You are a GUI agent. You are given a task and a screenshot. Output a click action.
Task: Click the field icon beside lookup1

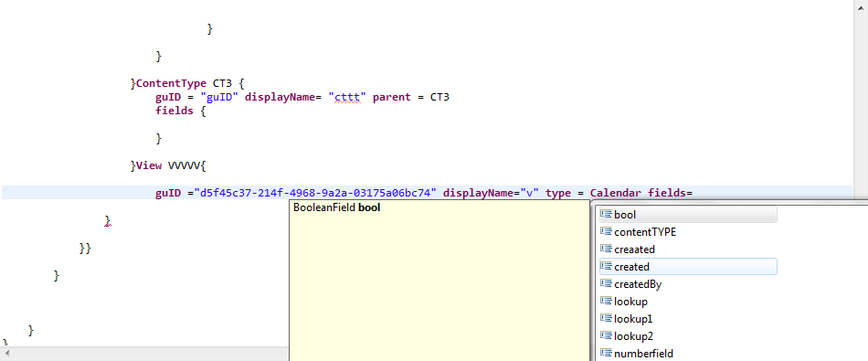(606, 319)
